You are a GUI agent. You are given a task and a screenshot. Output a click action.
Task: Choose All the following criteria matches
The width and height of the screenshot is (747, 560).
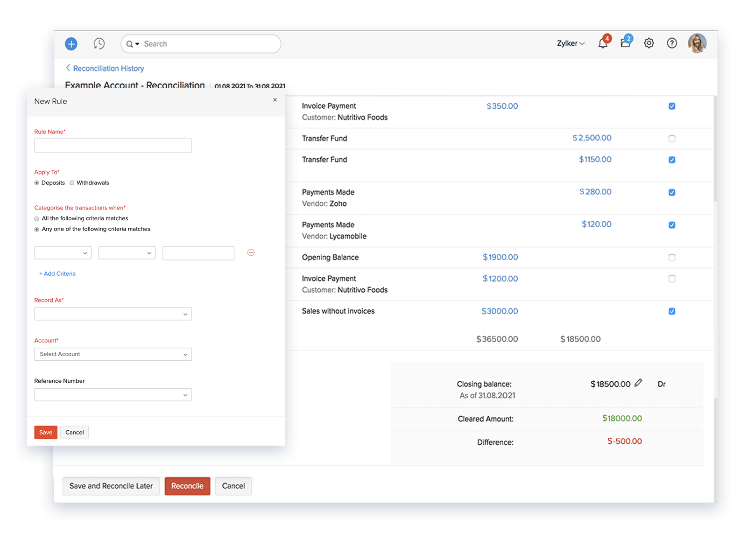pos(37,219)
